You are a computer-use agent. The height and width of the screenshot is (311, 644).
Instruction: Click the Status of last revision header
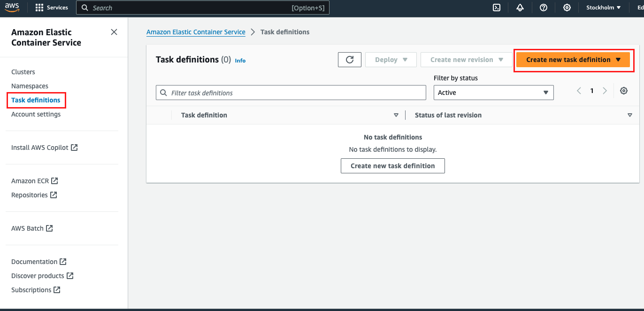448,115
